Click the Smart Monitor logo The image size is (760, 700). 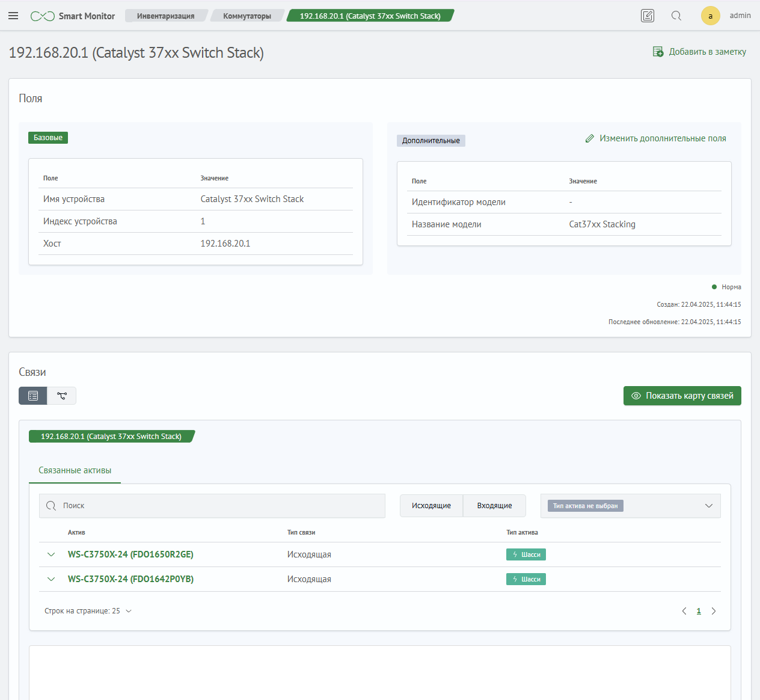73,16
